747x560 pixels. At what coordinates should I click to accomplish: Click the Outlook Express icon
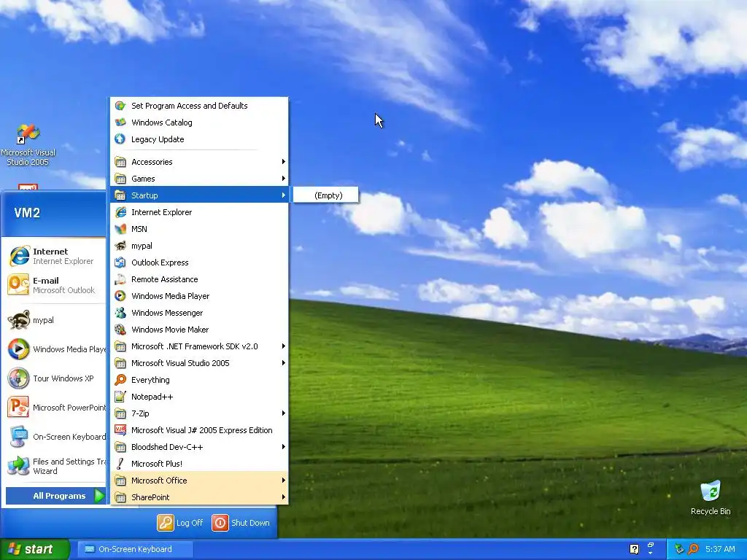coord(120,262)
